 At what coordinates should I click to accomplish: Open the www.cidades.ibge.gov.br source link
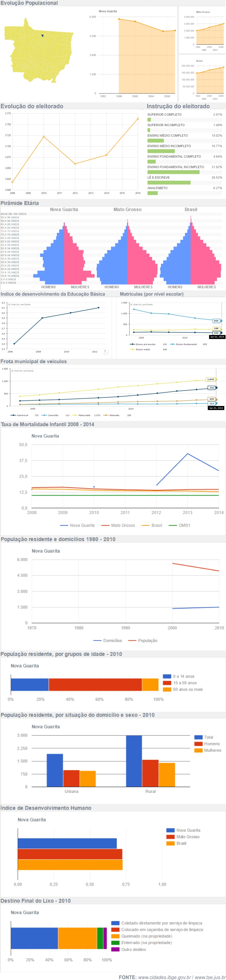point(164,977)
